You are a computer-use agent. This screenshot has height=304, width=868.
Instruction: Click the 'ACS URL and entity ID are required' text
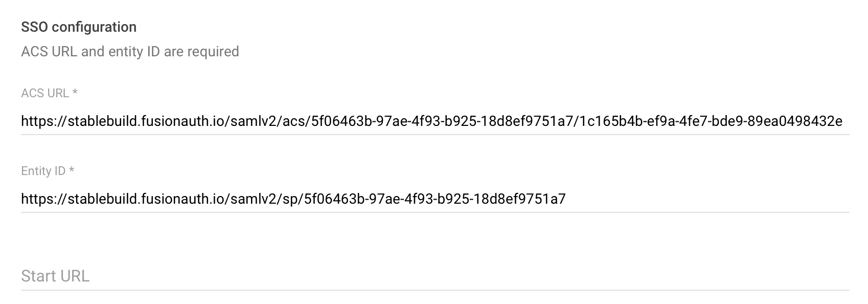(x=130, y=52)
